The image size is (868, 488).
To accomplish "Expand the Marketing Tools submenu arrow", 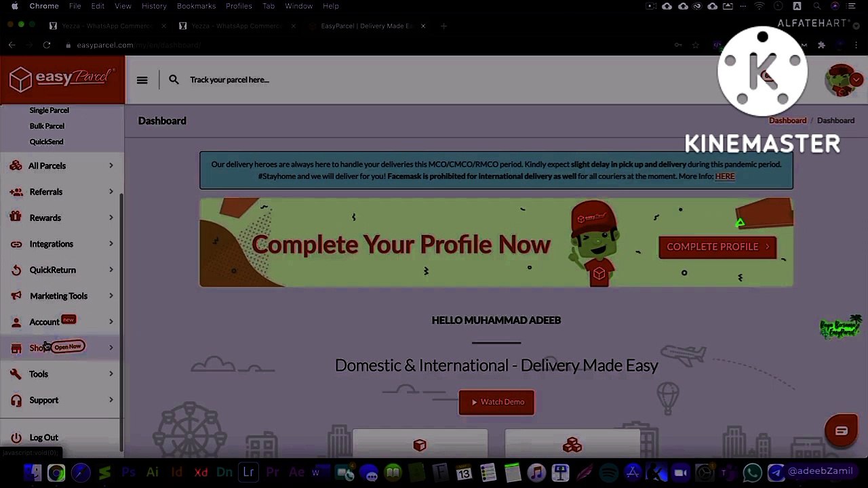I will click(111, 296).
